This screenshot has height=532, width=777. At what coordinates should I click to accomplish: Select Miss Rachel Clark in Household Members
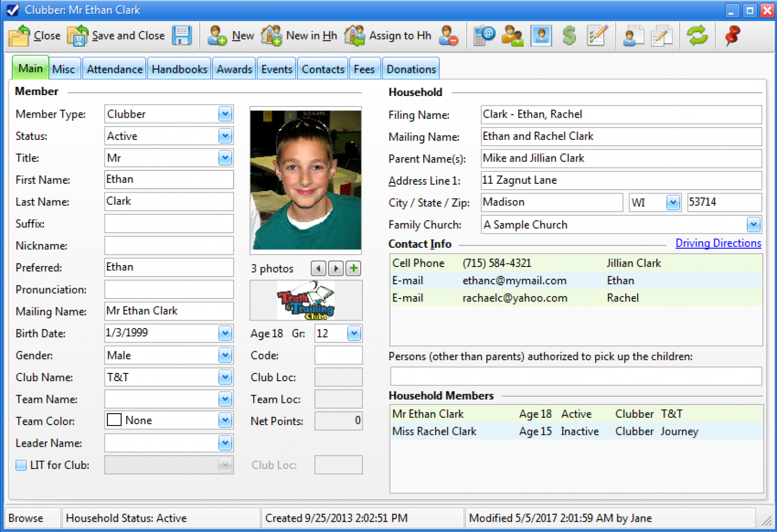434,432
